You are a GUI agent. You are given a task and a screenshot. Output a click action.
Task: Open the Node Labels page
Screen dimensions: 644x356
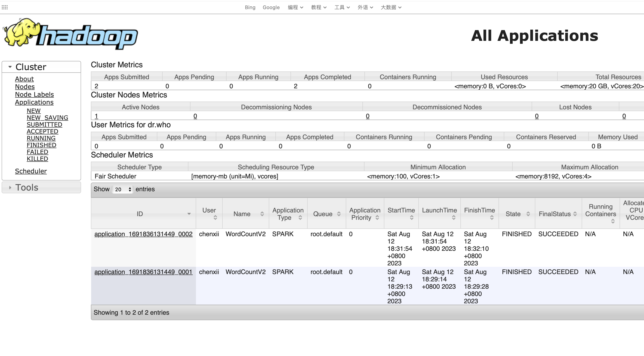pos(34,94)
